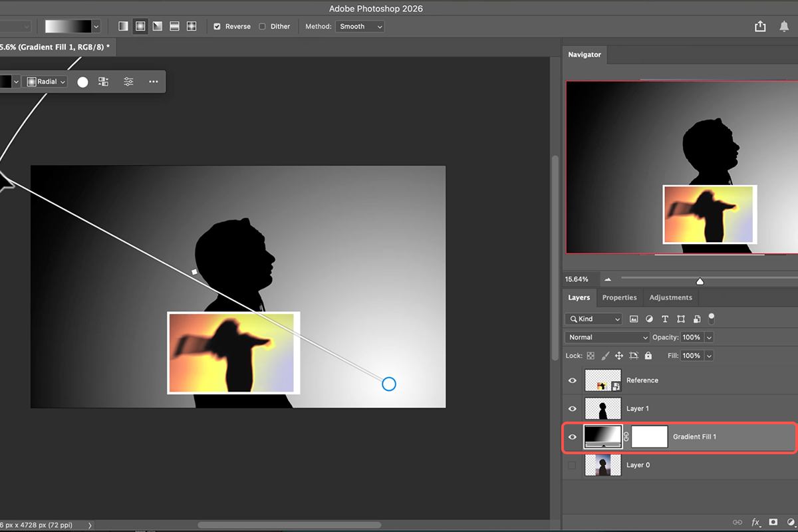Hide the Reference layer
798x532 pixels.
coord(572,380)
